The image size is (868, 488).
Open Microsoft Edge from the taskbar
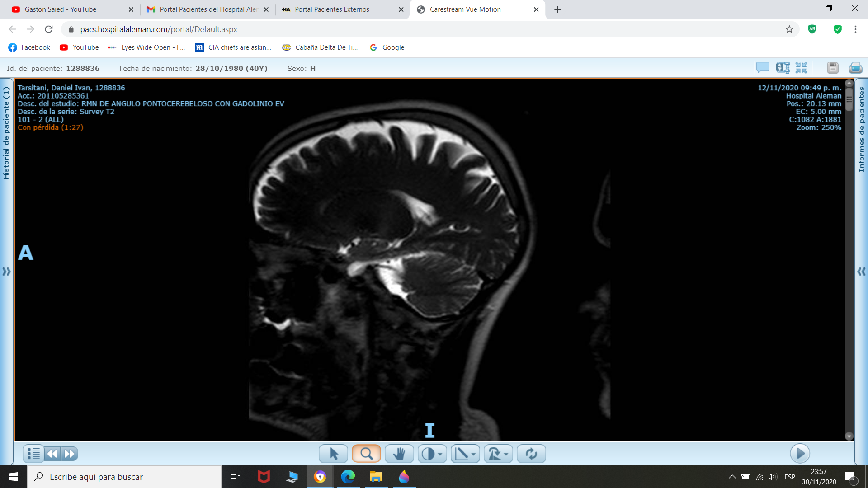(348, 477)
